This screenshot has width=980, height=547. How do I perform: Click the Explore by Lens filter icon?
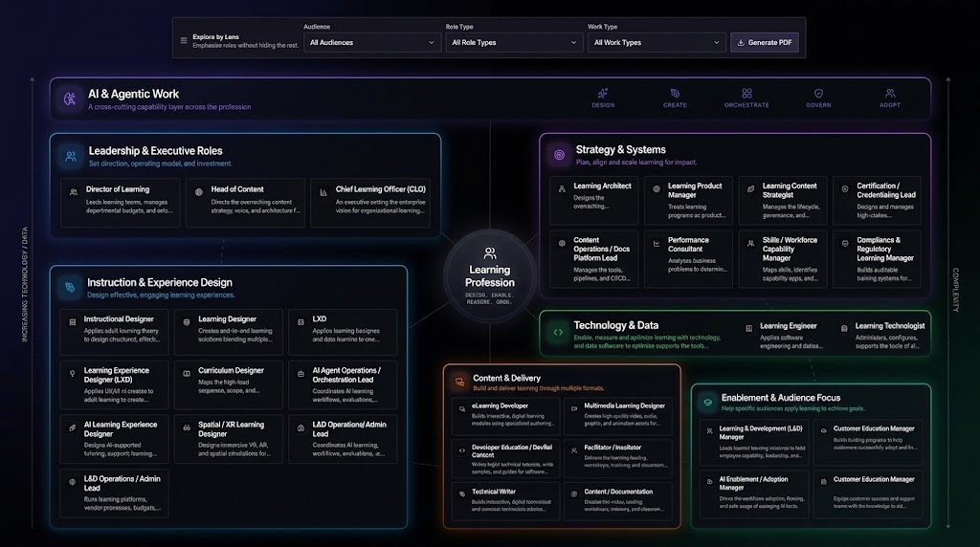tap(184, 40)
